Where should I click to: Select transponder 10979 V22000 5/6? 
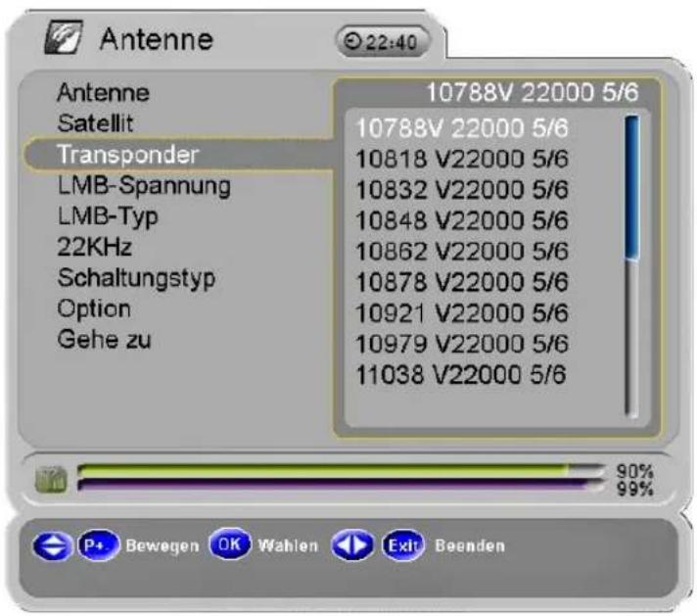pyautogui.click(x=462, y=344)
